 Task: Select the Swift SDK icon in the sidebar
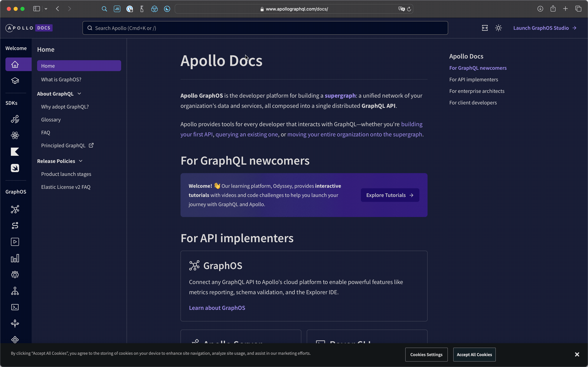click(15, 168)
